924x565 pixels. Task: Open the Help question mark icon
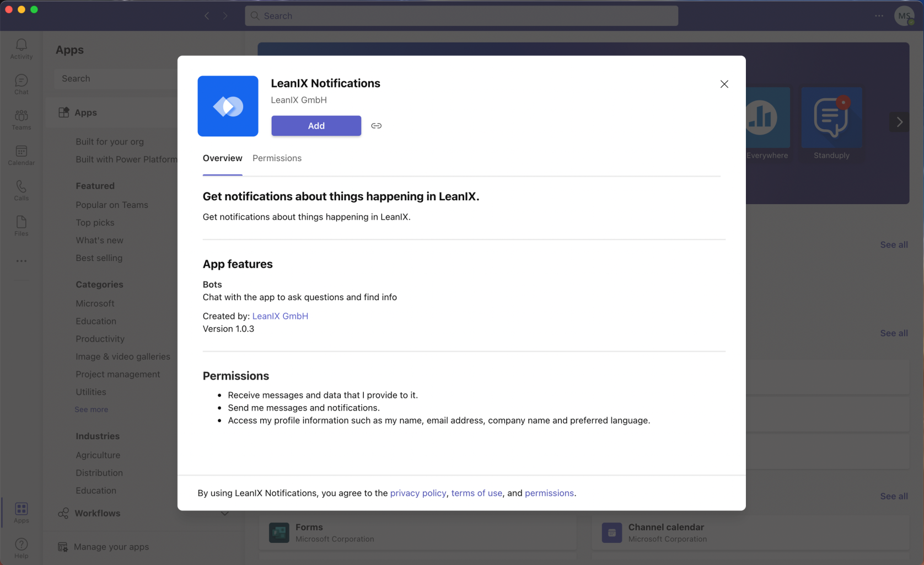21,548
